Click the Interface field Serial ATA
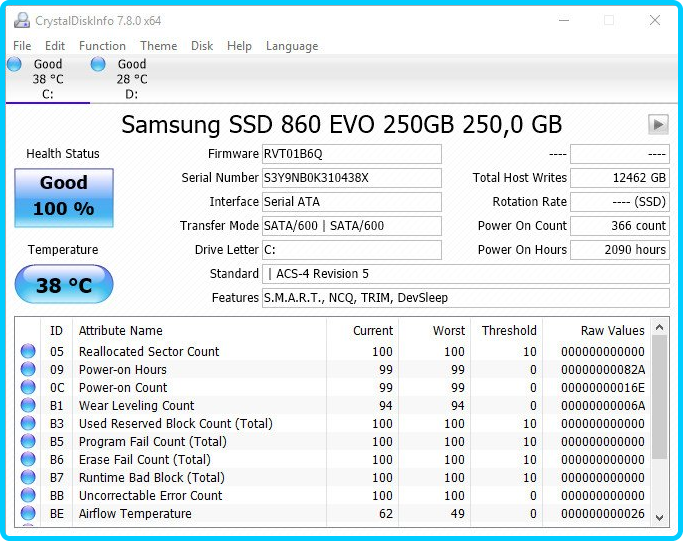This screenshot has width=683, height=541. pos(352,202)
